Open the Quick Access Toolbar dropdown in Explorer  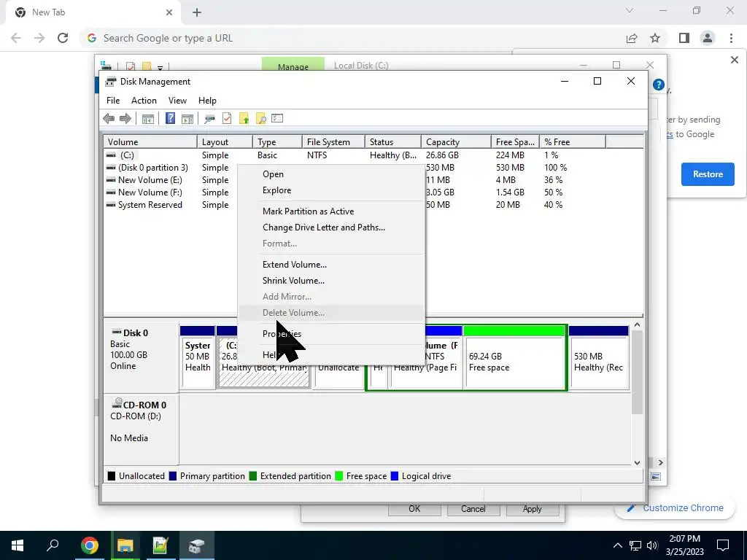(160, 67)
